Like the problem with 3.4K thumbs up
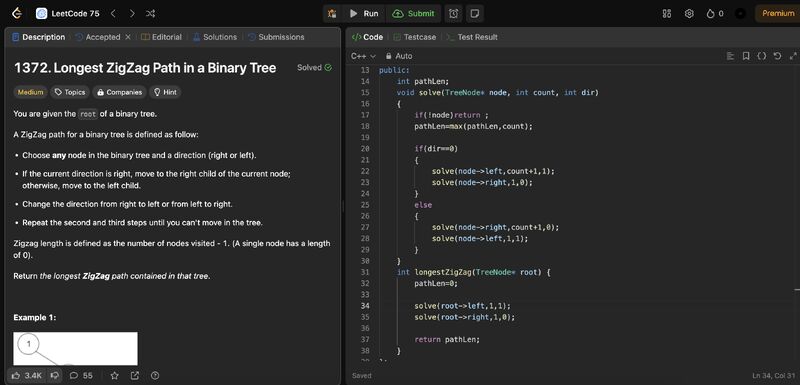Viewport: 800px width, 385px height. tap(27, 375)
